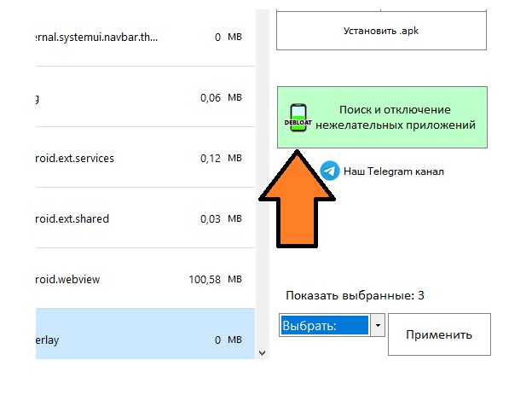
Task: Select the highlighted overlay package row
Action: point(145,334)
